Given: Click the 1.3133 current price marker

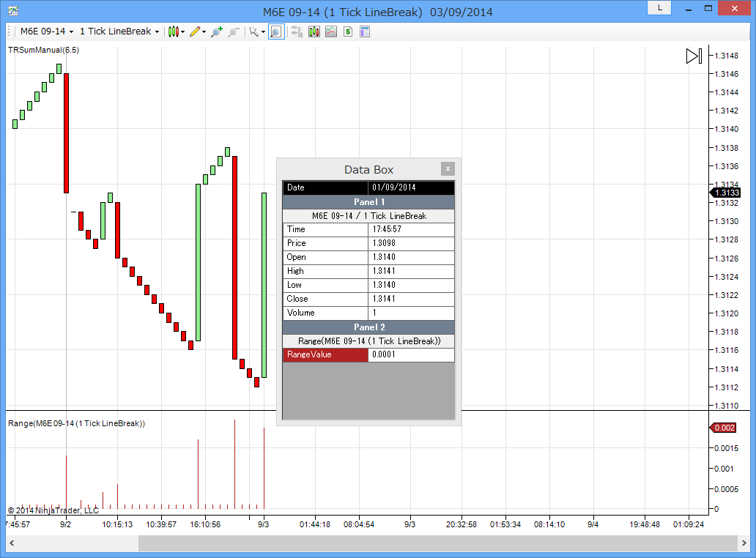Looking at the screenshot, I should coord(726,193).
